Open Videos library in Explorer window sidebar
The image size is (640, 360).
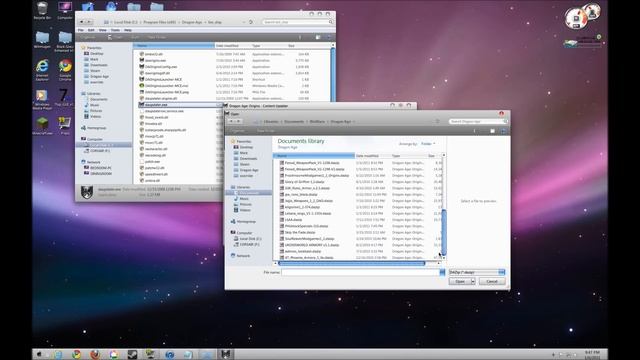pos(93,116)
